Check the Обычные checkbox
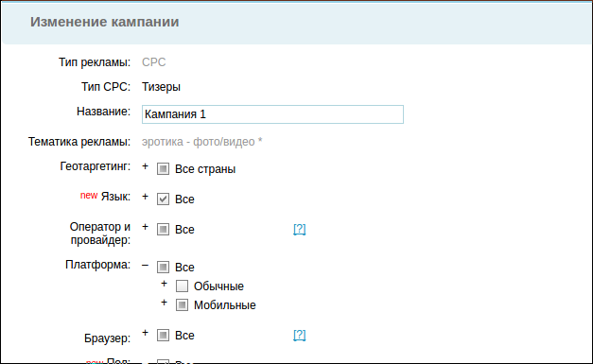Image resolution: width=593 pixels, height=364 pixels. [x=182, y=286]
